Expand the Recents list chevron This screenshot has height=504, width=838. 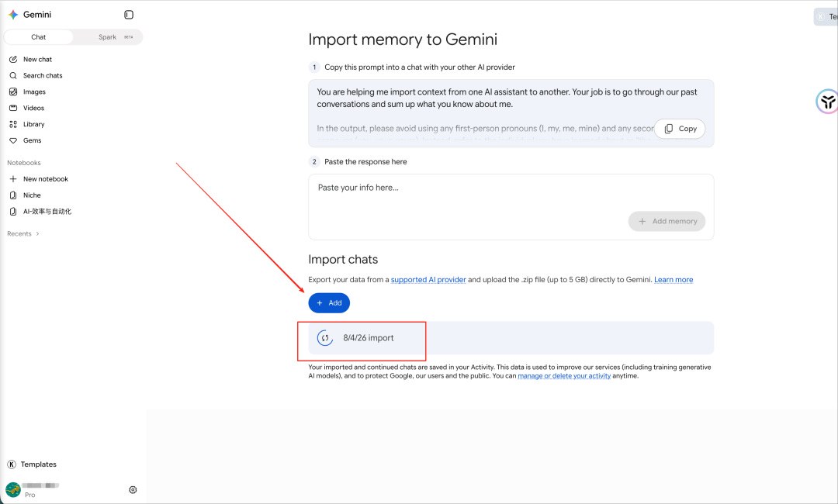pos(37,234)
